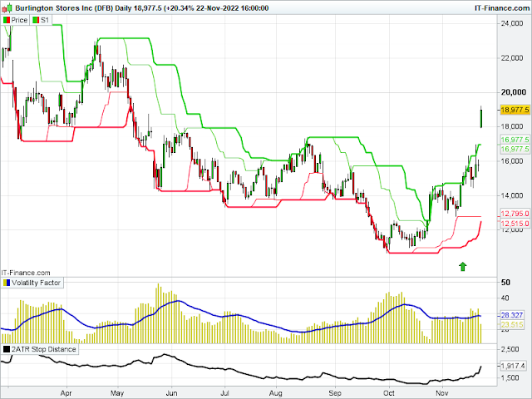The height and width of the screenshot is (399, 532).
Task: Click the candlestick icon beside Burlington Stores title
Action: tap(7, 7)
